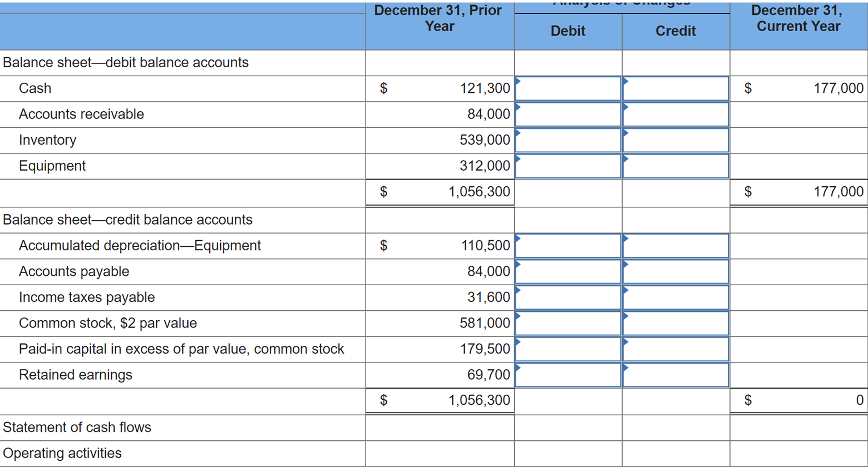The width and height of the screenshot is (868, 467).
Task: Click the Inventory row label
Action: tap(48, 140)
